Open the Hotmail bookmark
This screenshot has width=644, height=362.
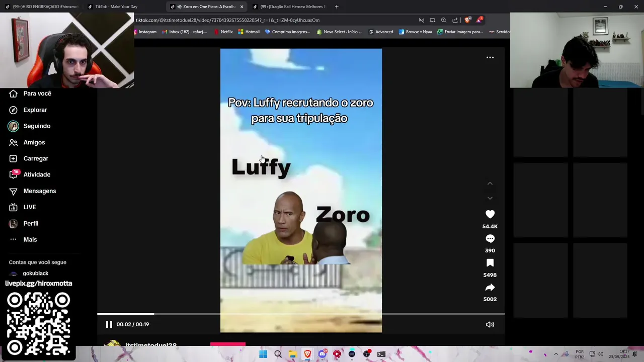pos(249,32)
